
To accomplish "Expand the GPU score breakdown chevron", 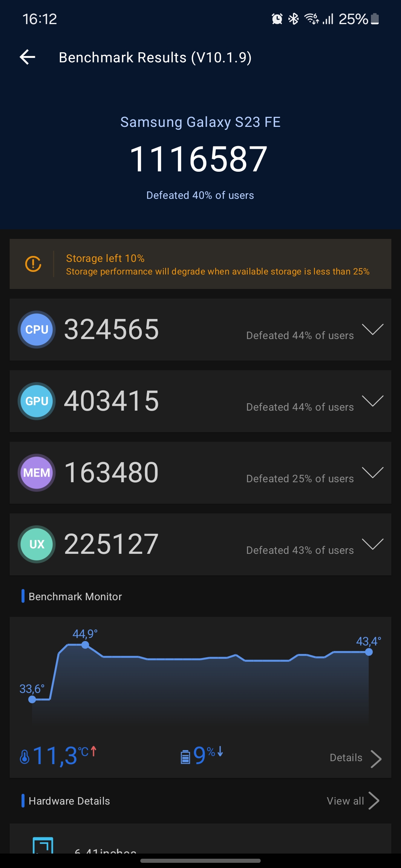I will (372, 401).
